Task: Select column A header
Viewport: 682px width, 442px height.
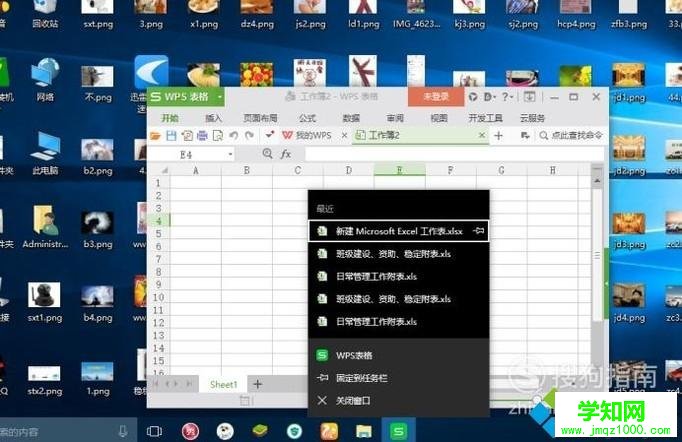Action: tap(196, 170)
